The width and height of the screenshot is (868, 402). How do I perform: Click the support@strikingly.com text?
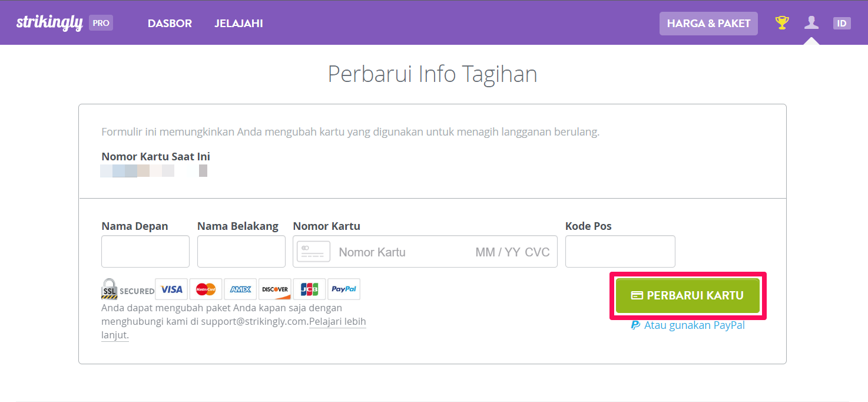point(254,322)
